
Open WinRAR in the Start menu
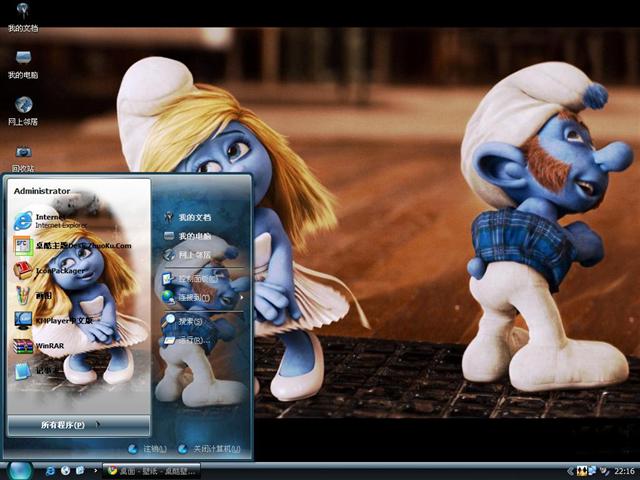coord(50,346)
